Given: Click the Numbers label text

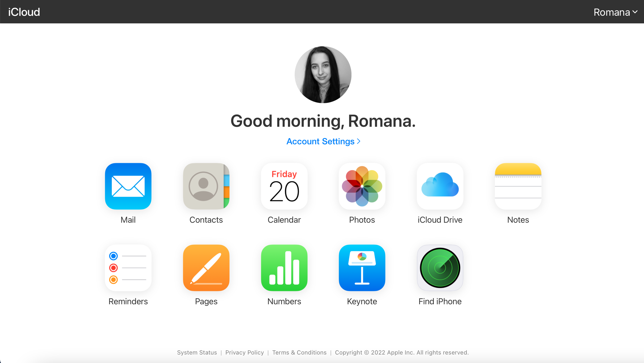Looking at the screenshot, I should (x=284, y=301).
